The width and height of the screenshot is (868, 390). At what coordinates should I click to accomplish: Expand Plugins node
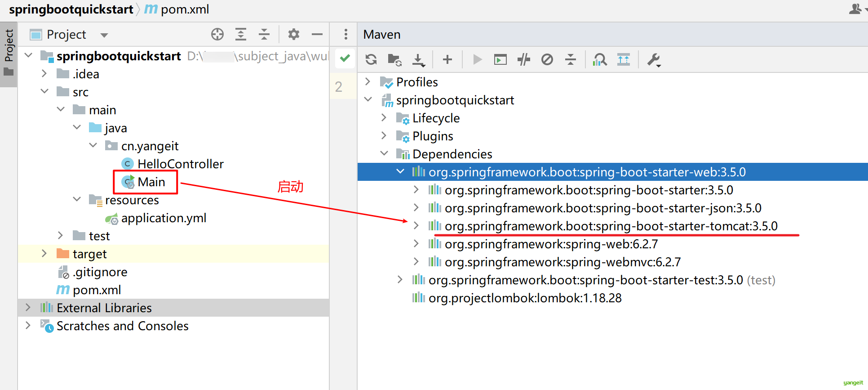pyautogui.click(x=384, y=135)
